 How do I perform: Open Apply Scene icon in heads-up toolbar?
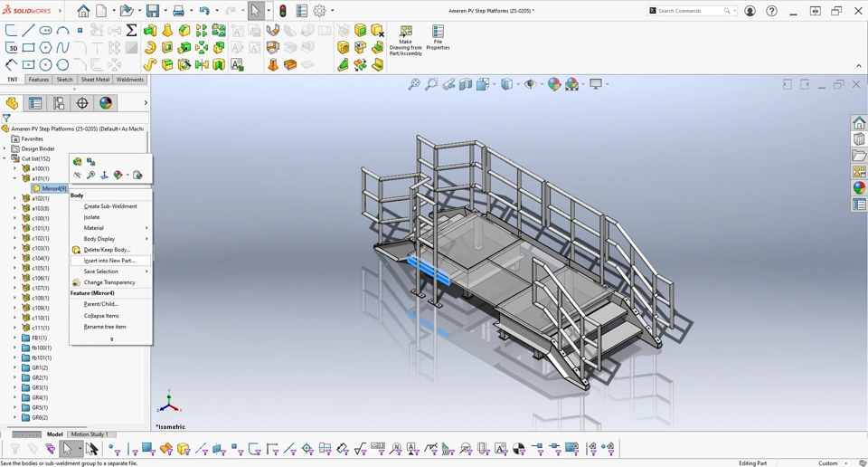[571, 84]
